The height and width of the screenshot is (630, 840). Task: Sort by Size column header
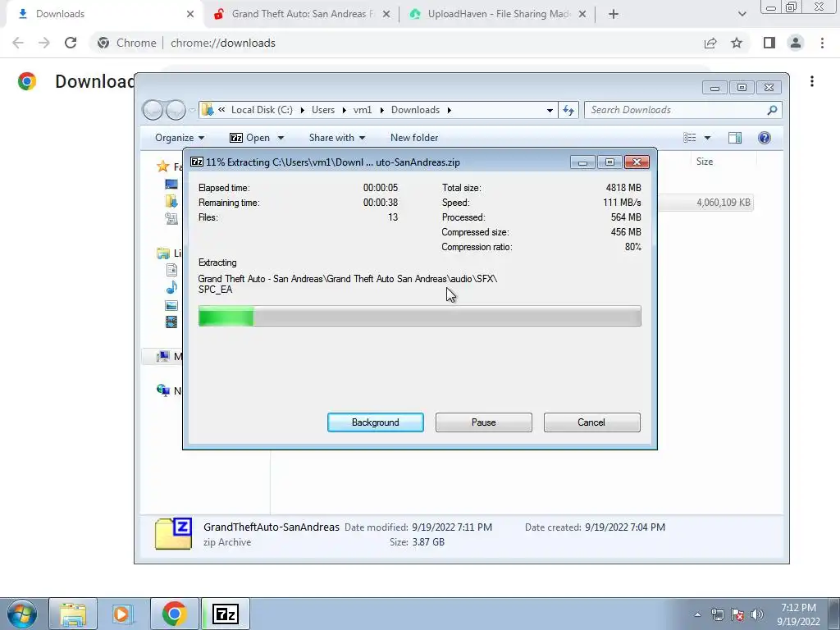point(705,162)
